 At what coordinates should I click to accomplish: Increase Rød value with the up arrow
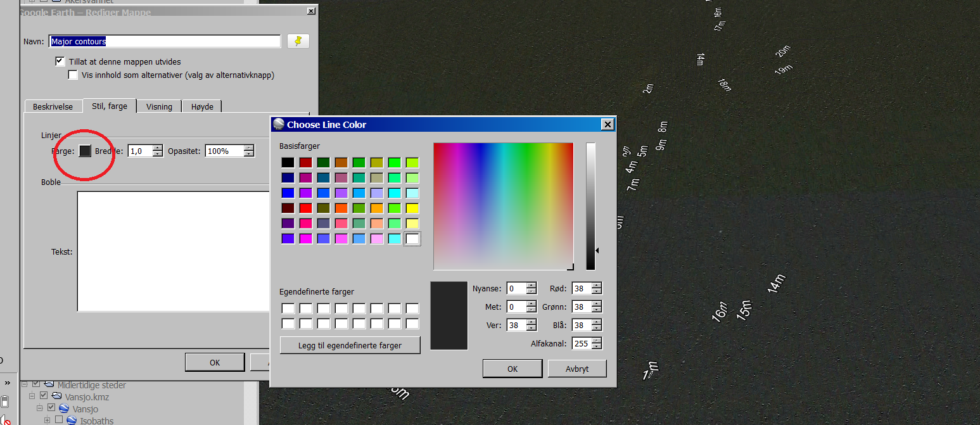point(597,285)
